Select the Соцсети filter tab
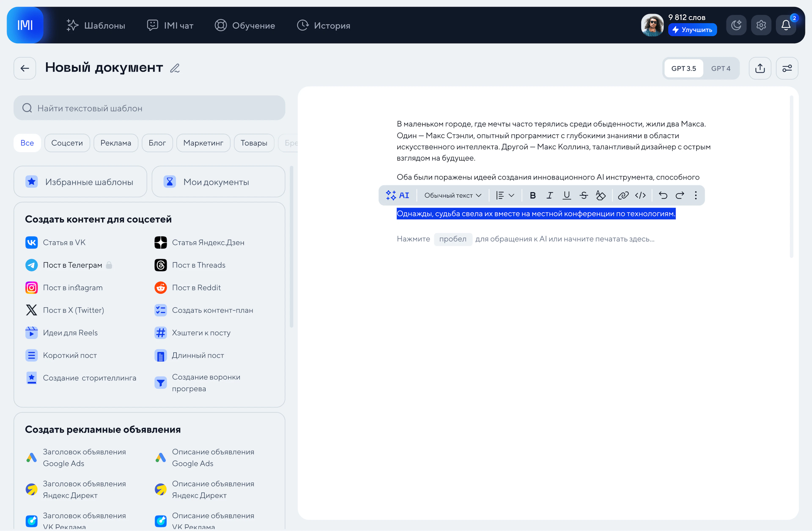This screenshot has height=531, width=812. tap(67, 143)
